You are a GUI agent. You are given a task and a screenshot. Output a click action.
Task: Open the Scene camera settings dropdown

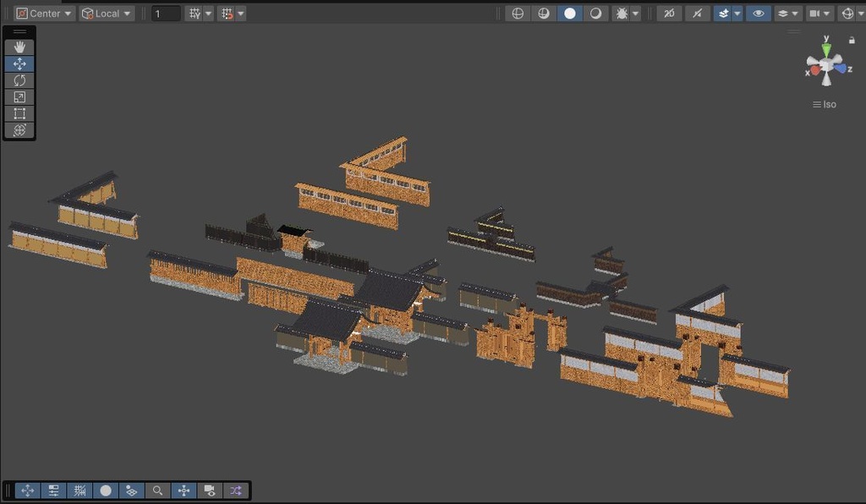pos(819,14)
